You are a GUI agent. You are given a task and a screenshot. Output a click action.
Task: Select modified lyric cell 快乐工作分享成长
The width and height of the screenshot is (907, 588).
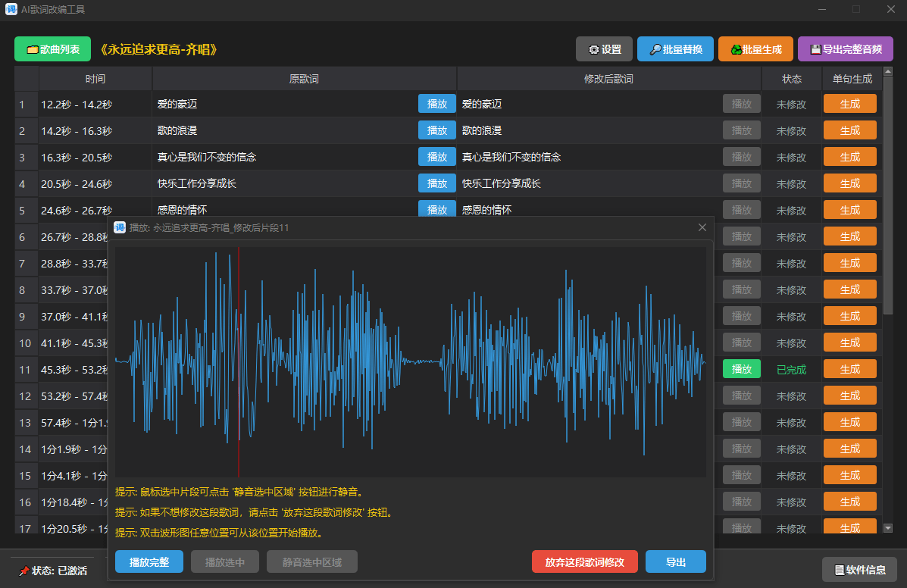point(589,184)
